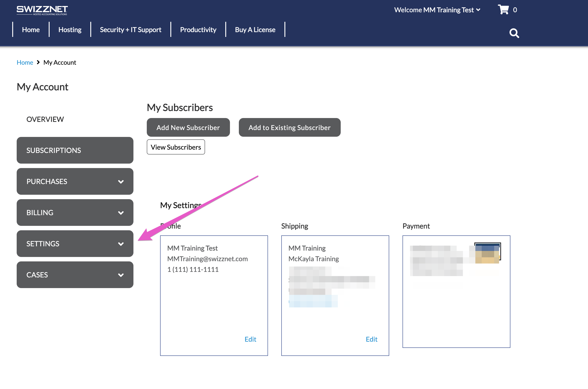The image size is (588, 389).
Task: Open the Hosting nav item
Action: (x=70, y=30)
